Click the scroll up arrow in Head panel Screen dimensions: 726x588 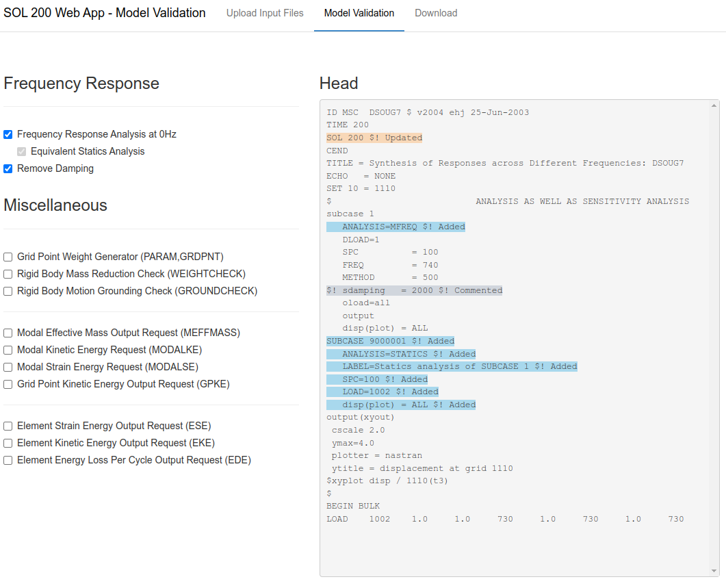[714, 105]
